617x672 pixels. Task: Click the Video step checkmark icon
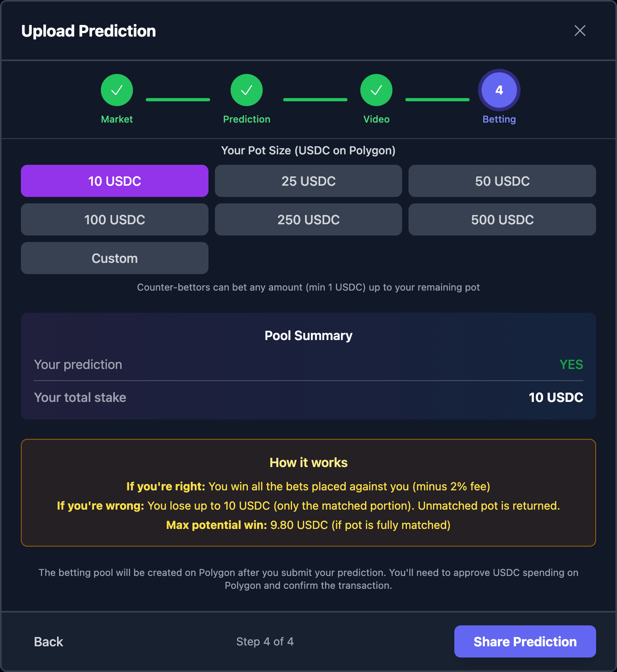376,90
